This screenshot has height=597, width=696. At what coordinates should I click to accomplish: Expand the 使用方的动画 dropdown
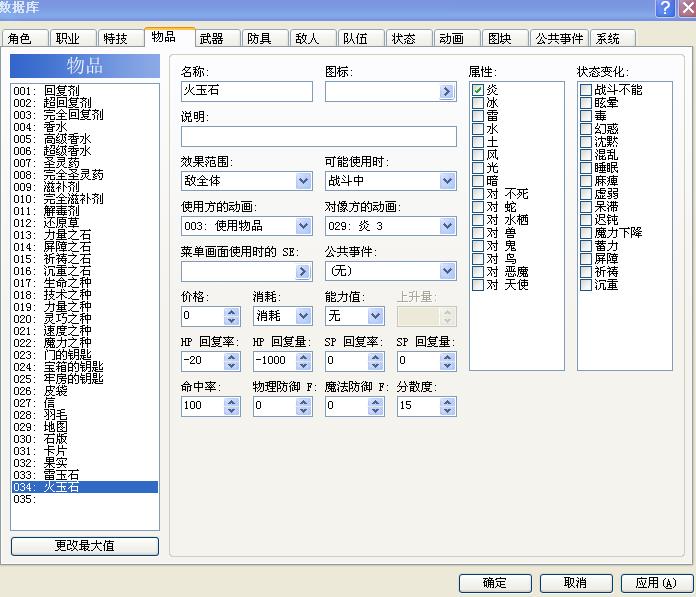[x=246, y=226]
